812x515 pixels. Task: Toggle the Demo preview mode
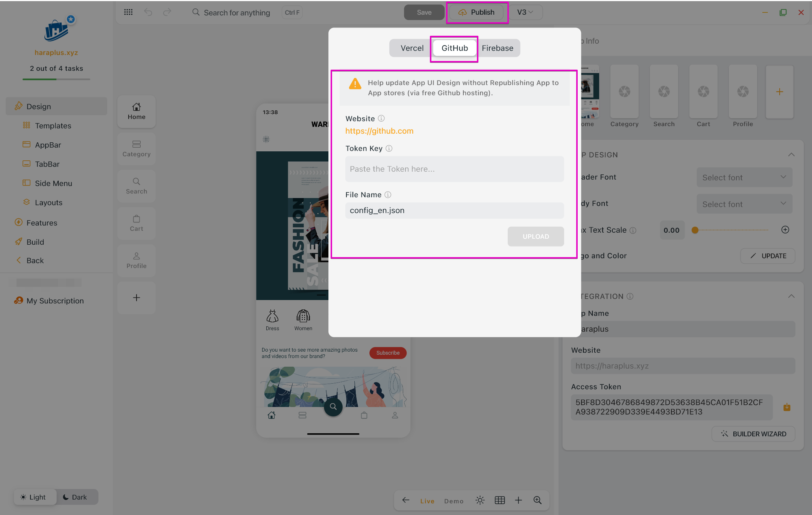(454, 501)
